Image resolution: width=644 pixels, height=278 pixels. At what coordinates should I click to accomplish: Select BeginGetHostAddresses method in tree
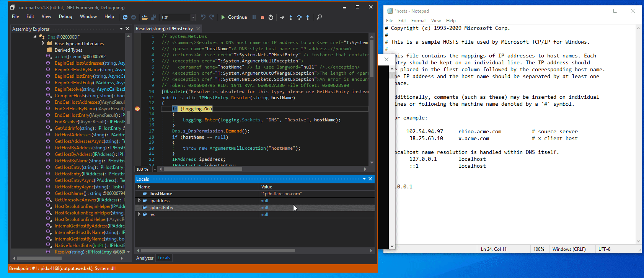tap(90, 63)
